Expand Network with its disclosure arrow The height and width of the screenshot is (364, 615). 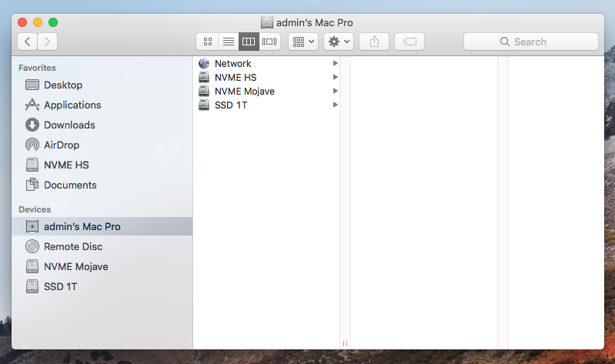tap(335, 63)
